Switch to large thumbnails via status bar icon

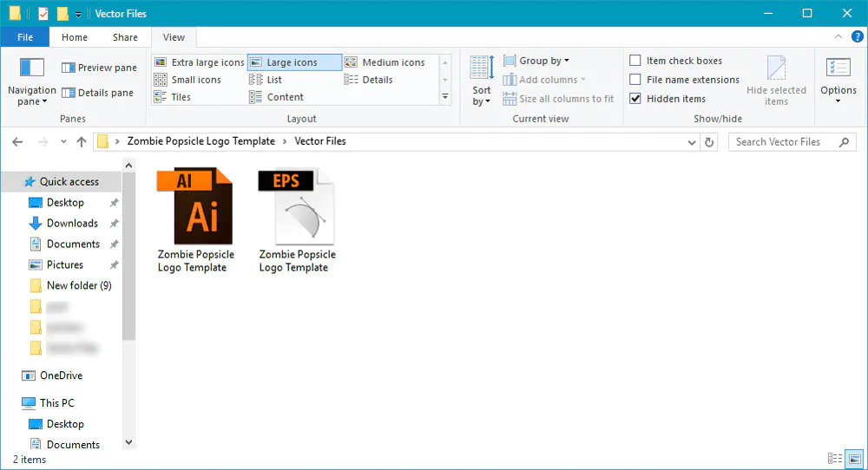(x=854, y=459)
